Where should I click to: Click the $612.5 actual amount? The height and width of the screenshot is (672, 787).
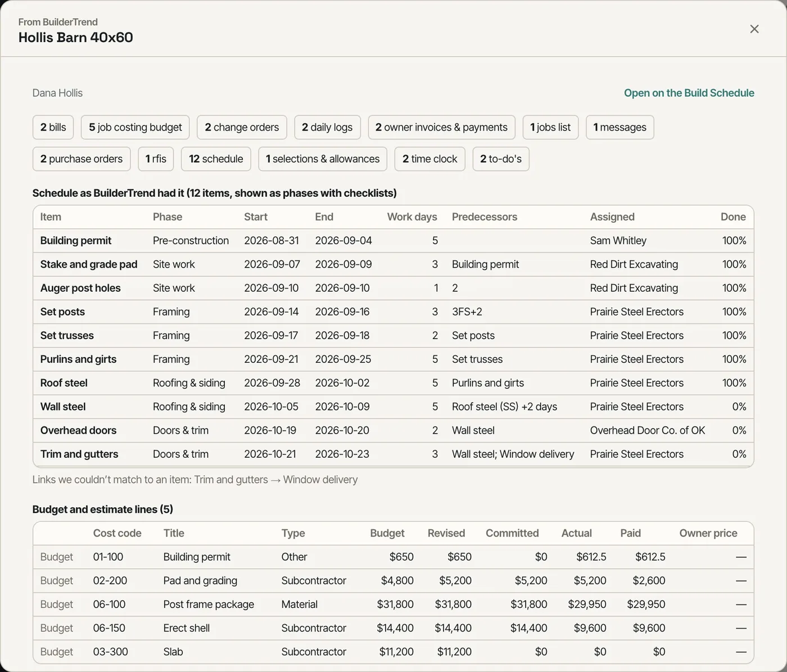(x=591, y=557)
